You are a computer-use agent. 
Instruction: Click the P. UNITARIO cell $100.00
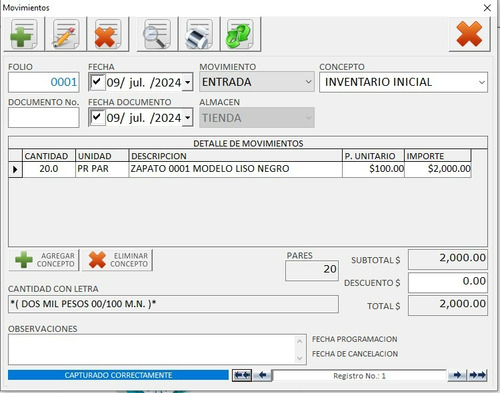(373, 169)
